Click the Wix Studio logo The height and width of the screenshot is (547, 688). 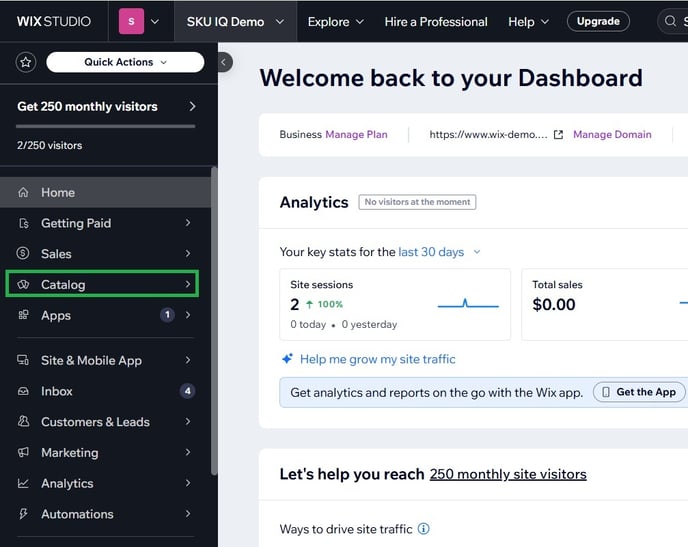tap(54, 21)
